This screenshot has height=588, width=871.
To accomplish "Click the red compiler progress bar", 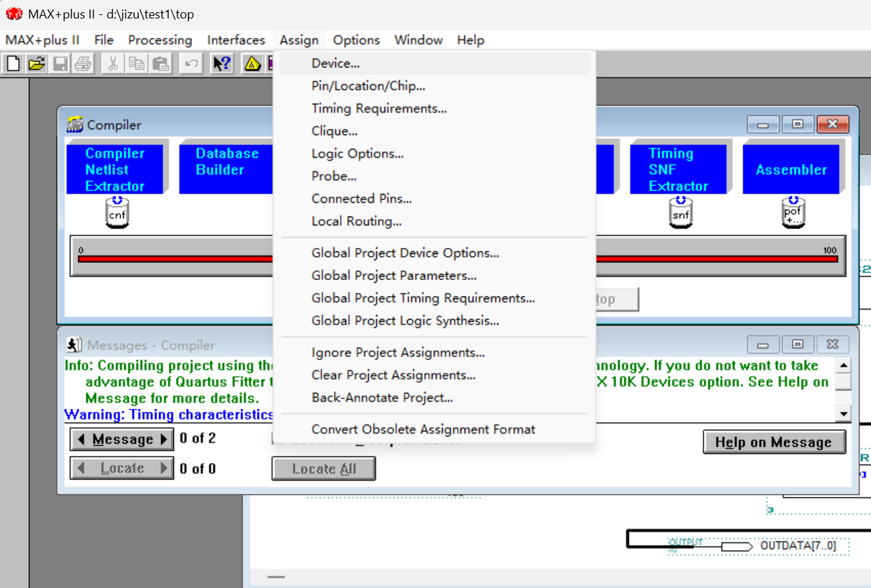I will coord(458,260).
